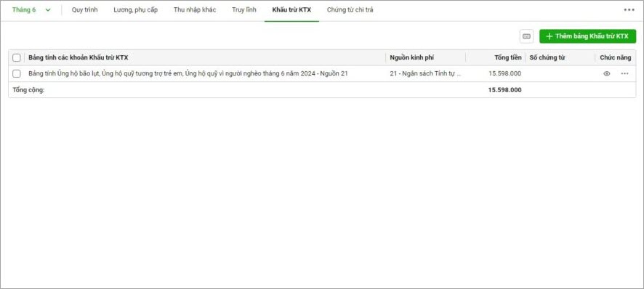Open the Chứng từ chi trả tab

point(350,10)
